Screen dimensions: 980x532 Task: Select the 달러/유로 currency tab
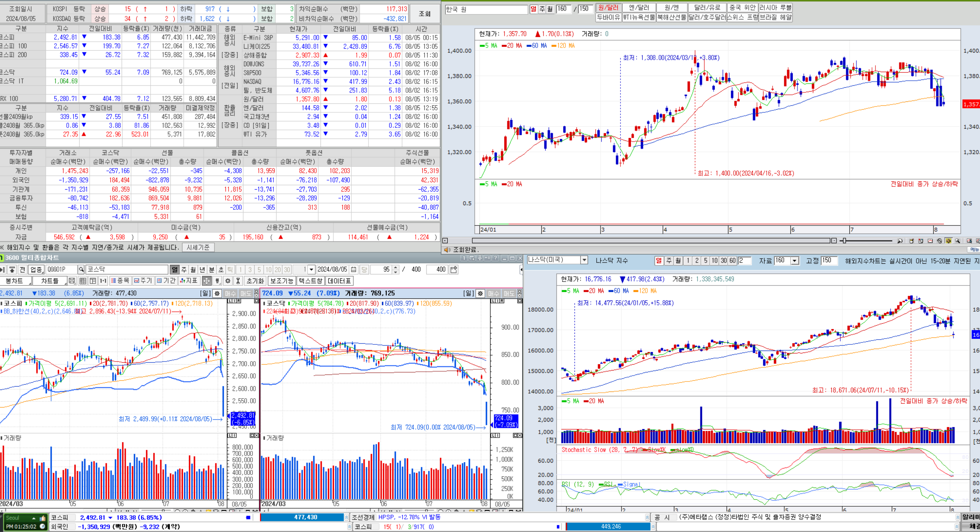pyautogui.click(x=707, y=8)
